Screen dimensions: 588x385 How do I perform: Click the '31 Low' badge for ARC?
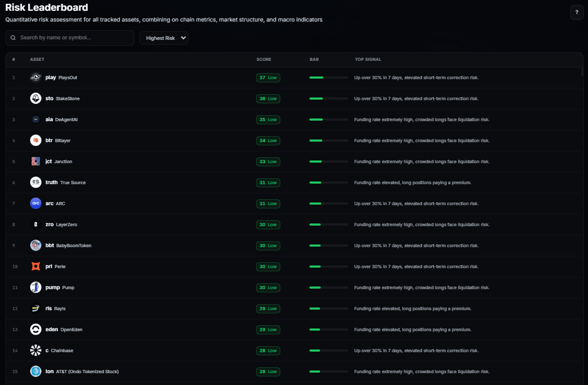268,204
